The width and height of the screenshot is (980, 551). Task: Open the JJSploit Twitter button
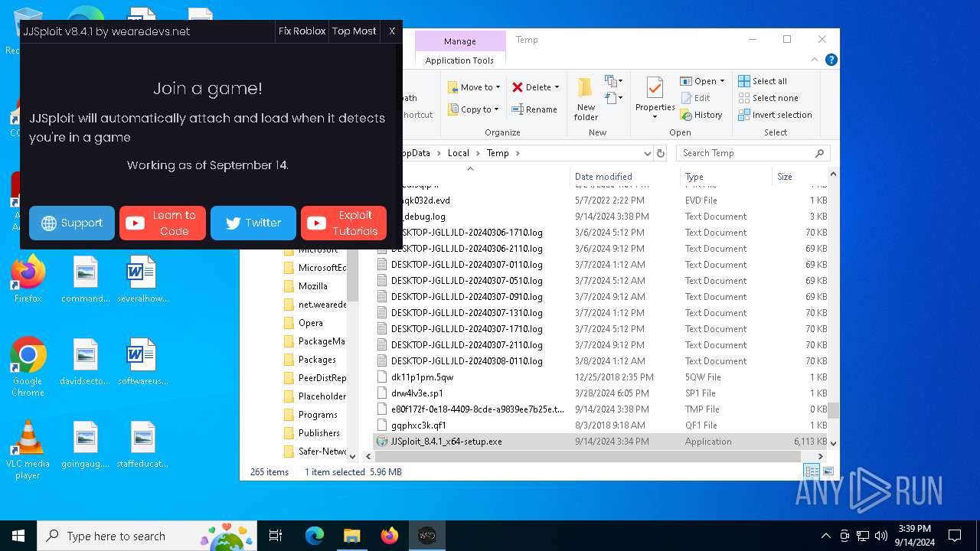[x=253, y=223]
